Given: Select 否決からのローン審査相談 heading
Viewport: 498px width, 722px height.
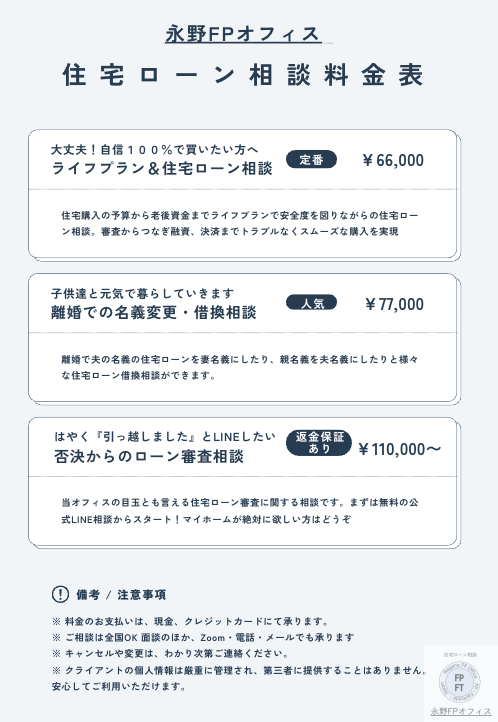Looking at the screenshot, I should [x=149, y=456].
